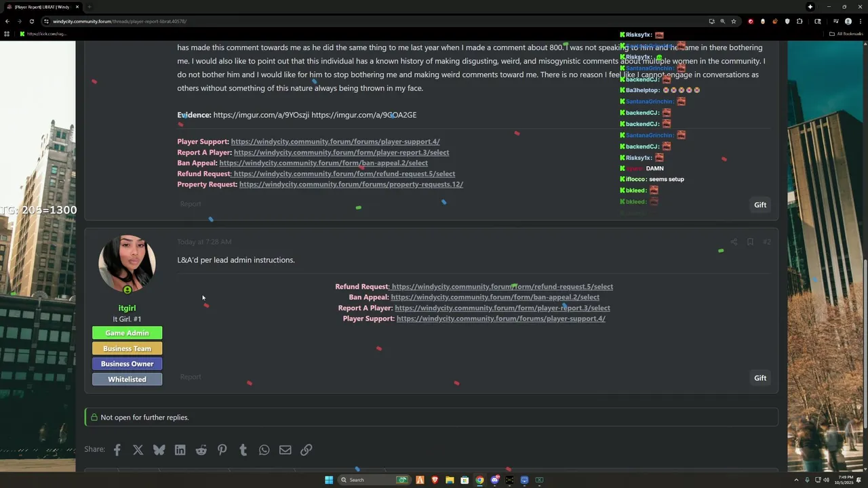
Task: Open Report A Player link in itgirl's signature
Action: [x=502, y=308]
